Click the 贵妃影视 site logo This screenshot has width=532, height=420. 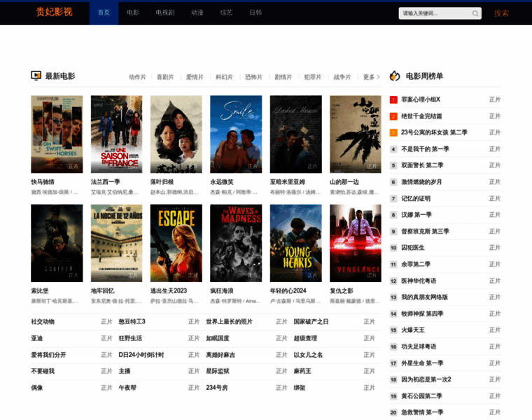tap(54, 13)
